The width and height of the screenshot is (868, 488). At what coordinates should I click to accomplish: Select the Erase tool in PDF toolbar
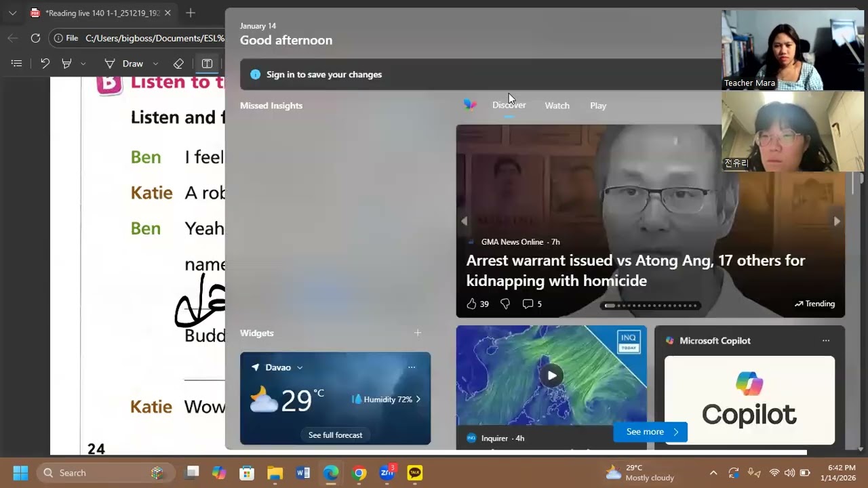coord(178,64)
